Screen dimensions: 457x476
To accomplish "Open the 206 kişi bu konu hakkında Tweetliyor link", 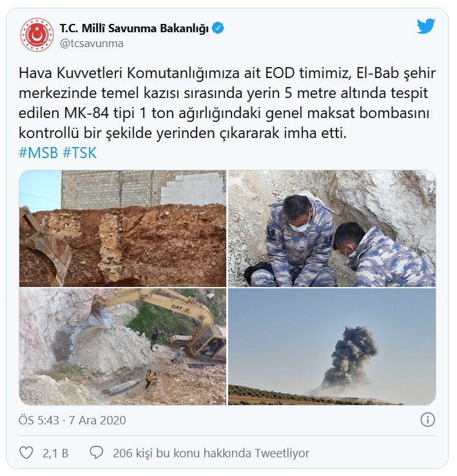I will (211, 453).
